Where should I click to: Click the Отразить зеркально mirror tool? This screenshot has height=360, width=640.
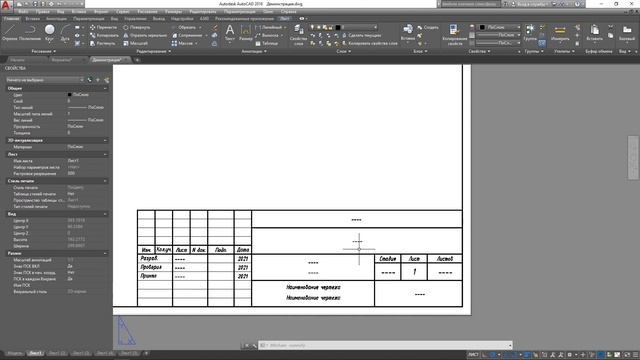point(145,36)
